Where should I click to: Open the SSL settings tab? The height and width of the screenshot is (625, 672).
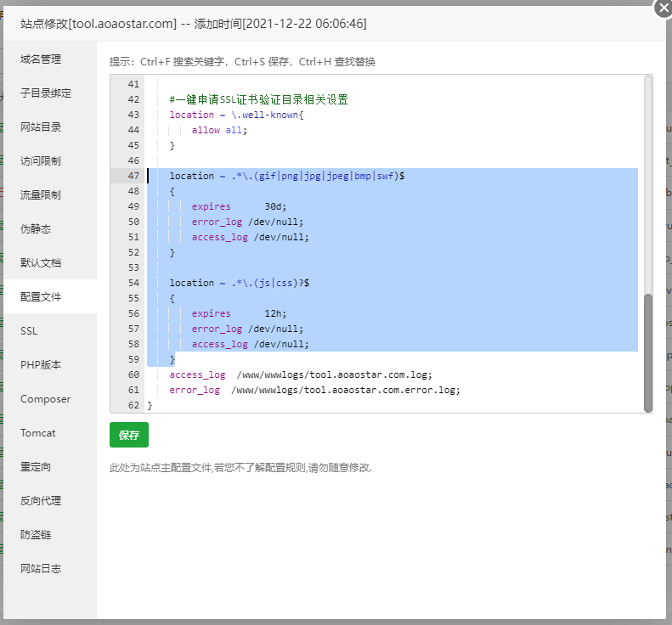(x=29, y=331)
